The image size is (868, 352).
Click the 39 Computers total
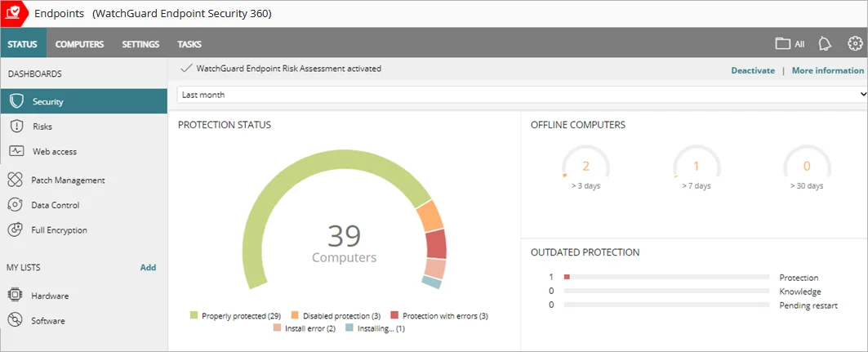344,243
